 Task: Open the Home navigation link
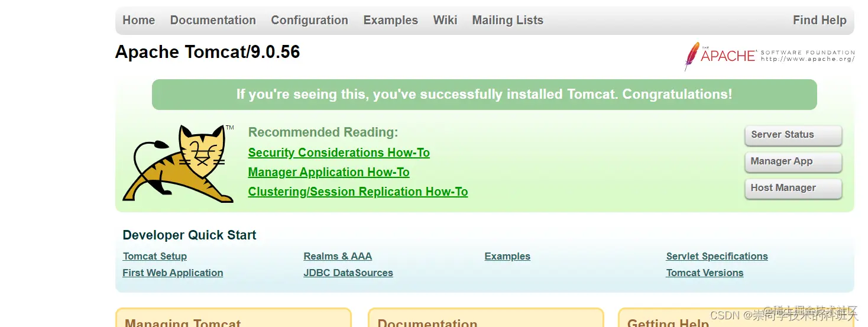[138, 20]
